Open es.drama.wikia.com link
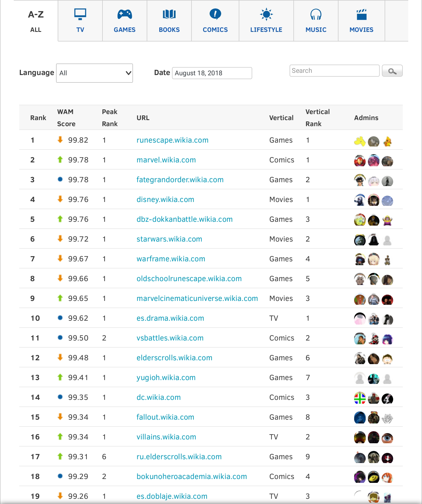This screenshot has width=422, height=504. [x=170, y=318]
